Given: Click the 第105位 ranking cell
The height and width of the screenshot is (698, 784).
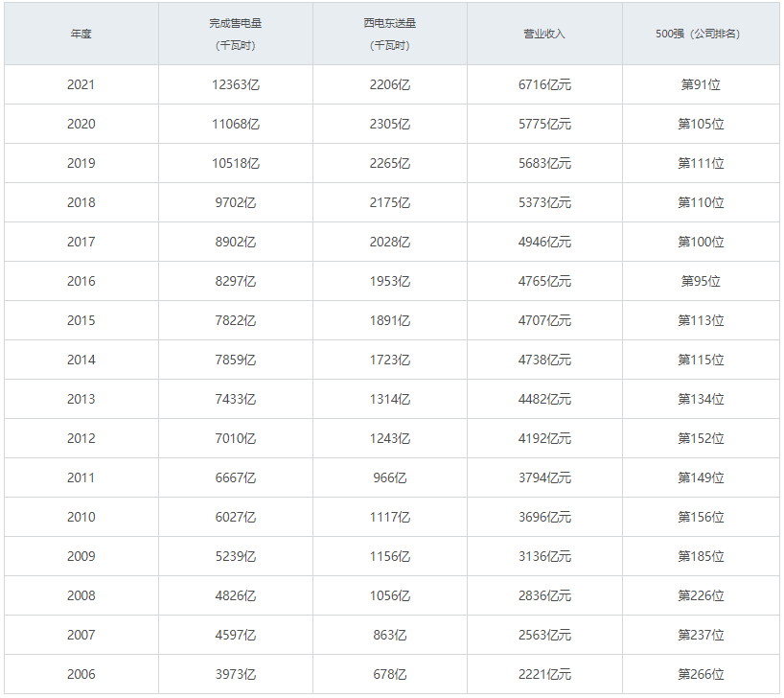Looking at the screenshot, I should click(701, 124).
